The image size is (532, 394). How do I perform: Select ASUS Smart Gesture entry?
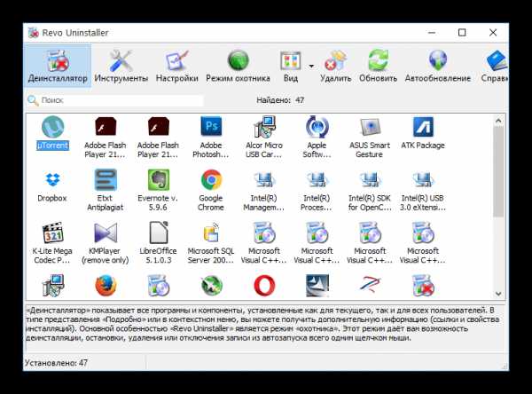point(370,138)
